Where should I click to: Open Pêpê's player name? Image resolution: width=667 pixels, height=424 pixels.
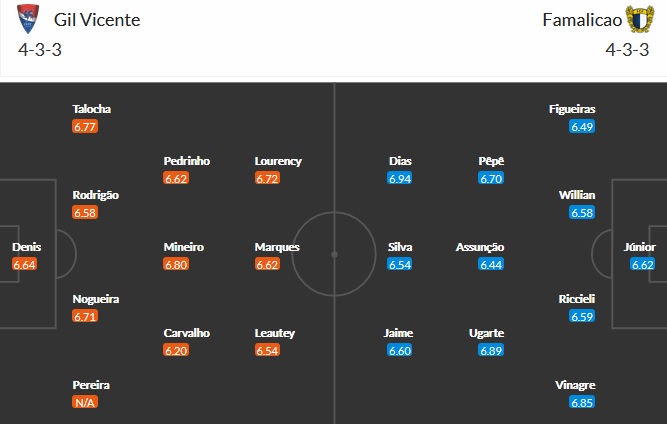click(x=490, y=161)
